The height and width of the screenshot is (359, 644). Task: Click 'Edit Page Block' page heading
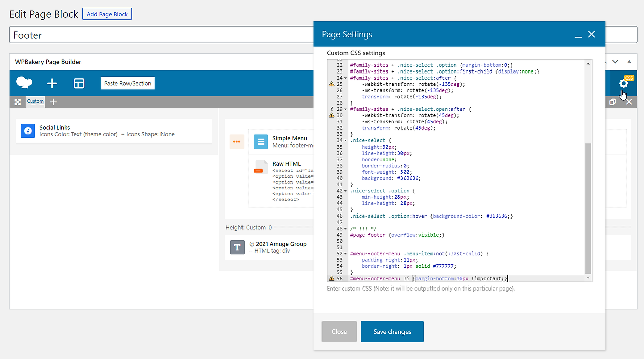[x=44, y=14]
